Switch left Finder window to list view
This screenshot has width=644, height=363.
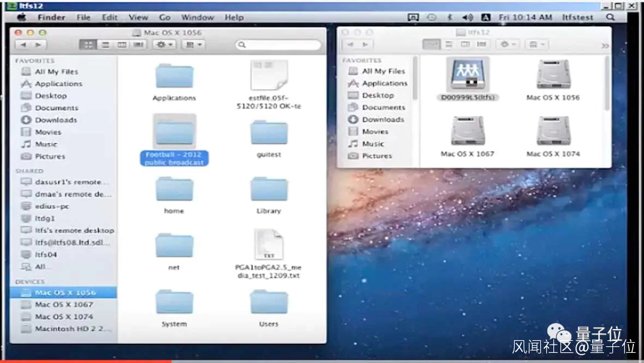coord(105,45)
